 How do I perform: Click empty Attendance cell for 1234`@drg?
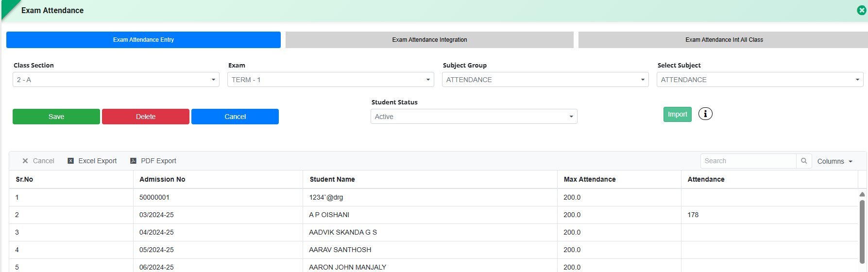coord(769,197)
